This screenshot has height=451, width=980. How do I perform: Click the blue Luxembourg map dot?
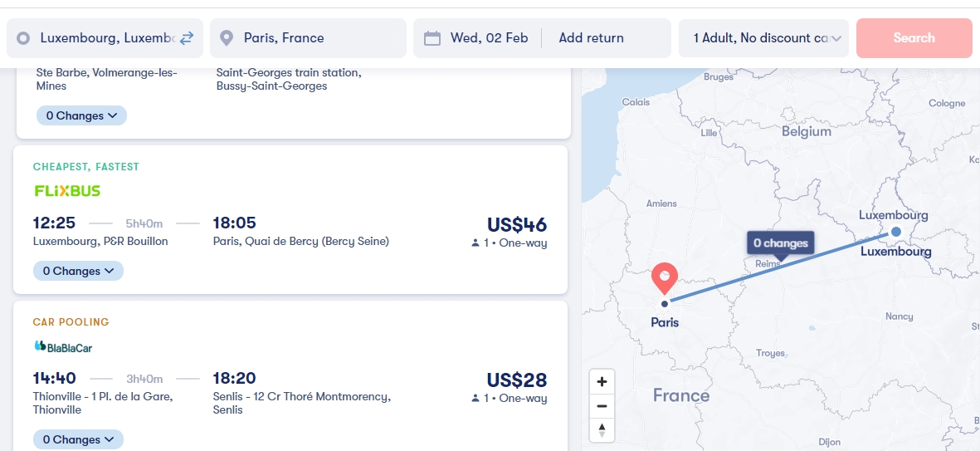[x=895, y=232]
